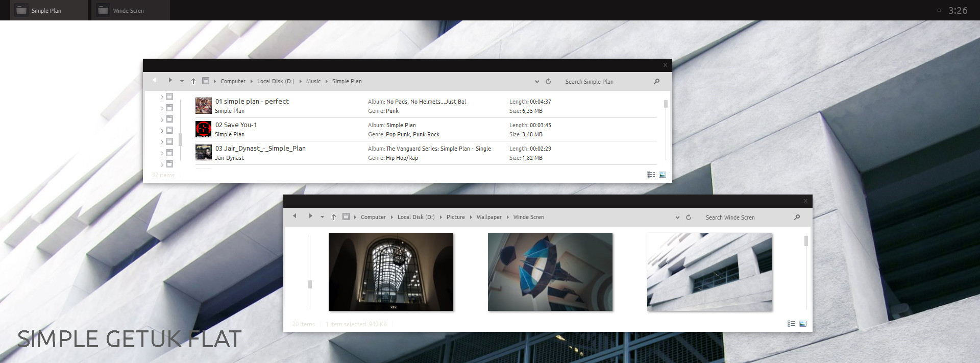Go forward in the Simple Plan window
The width and height of the screenshot is (980, 363).
pos(170,80)
